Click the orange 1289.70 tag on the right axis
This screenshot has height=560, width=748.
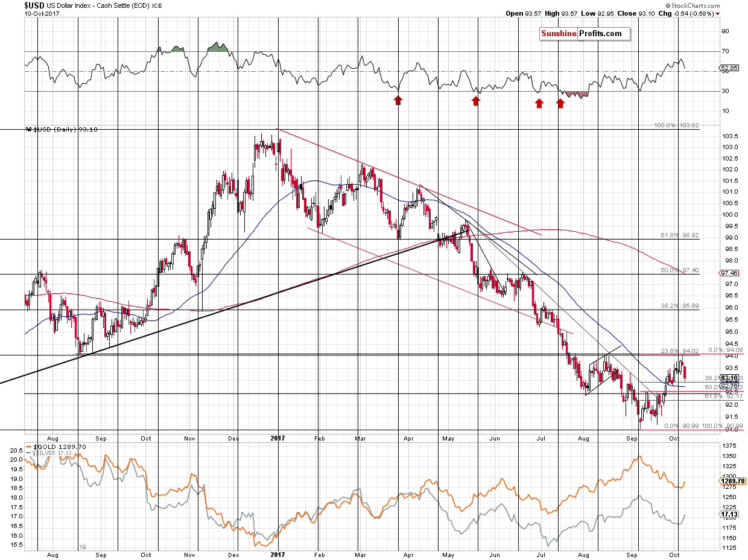point(732,482)
